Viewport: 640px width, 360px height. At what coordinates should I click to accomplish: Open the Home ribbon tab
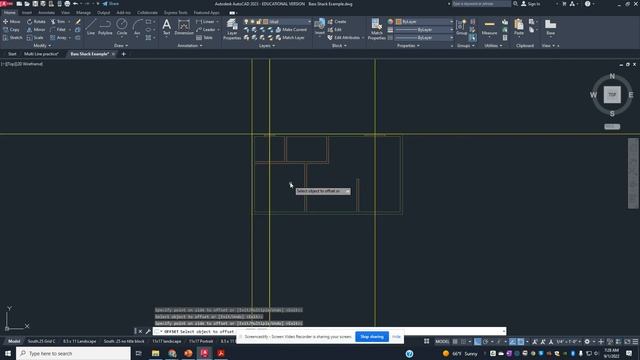click(x=10, y=13)
